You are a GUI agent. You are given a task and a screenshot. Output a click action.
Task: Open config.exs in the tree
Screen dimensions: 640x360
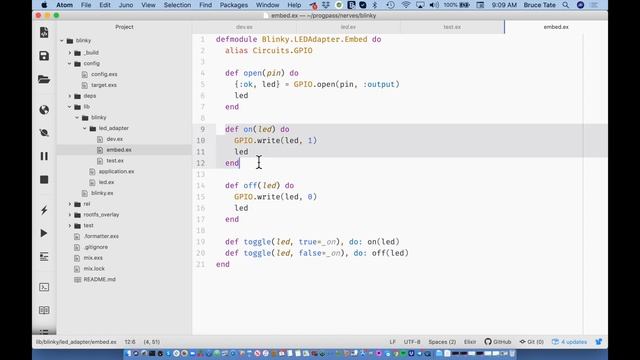[x=104, y=74]
